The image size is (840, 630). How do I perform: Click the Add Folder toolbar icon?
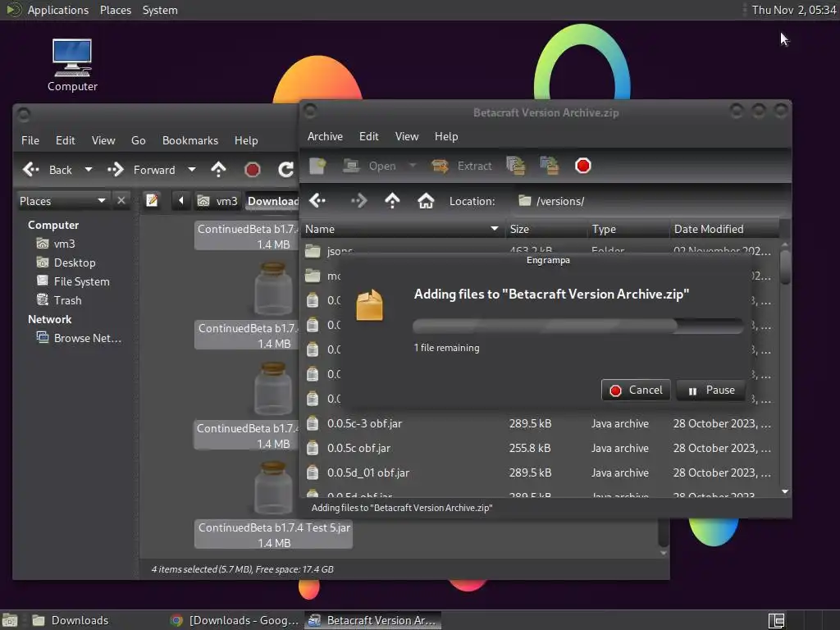pos(549,166)
